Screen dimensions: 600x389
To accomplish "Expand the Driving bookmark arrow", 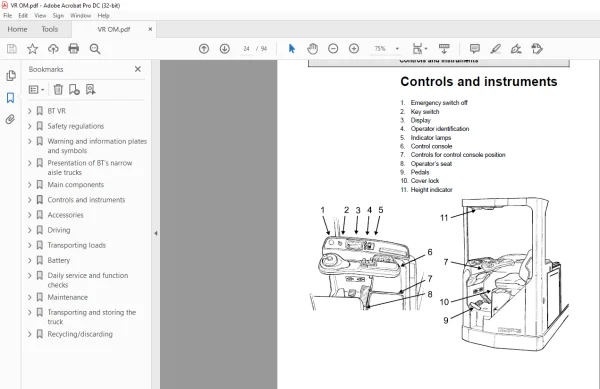I will coord(30,230).
